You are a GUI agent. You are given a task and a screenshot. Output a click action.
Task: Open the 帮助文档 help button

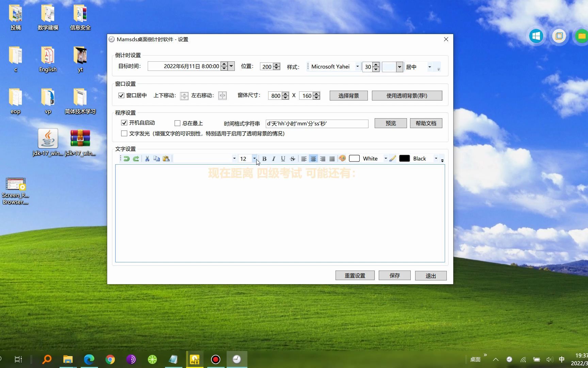click(x=426, y=123)
